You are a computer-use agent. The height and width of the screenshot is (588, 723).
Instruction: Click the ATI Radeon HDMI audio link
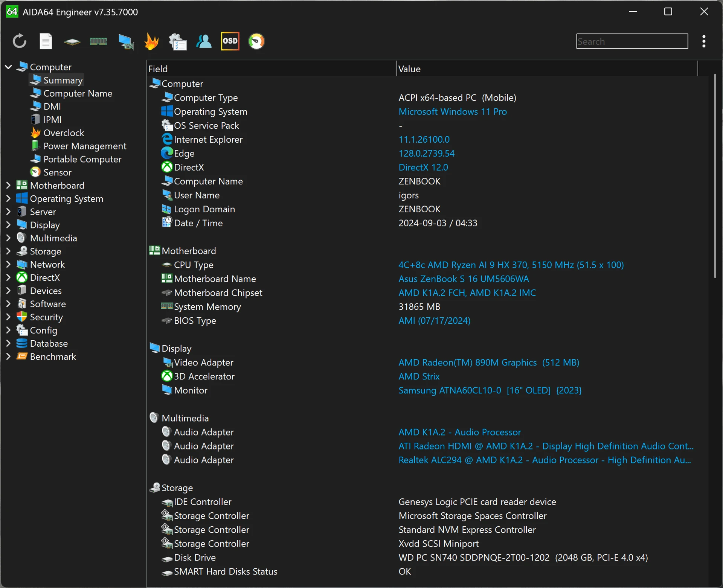point(546,446)
